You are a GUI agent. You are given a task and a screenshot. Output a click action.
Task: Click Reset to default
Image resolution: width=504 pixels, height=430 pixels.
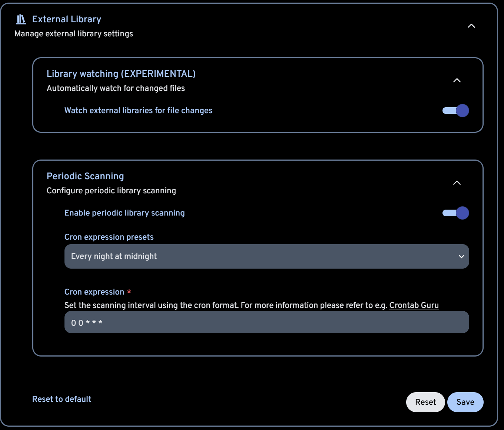(x=62, y=399)
